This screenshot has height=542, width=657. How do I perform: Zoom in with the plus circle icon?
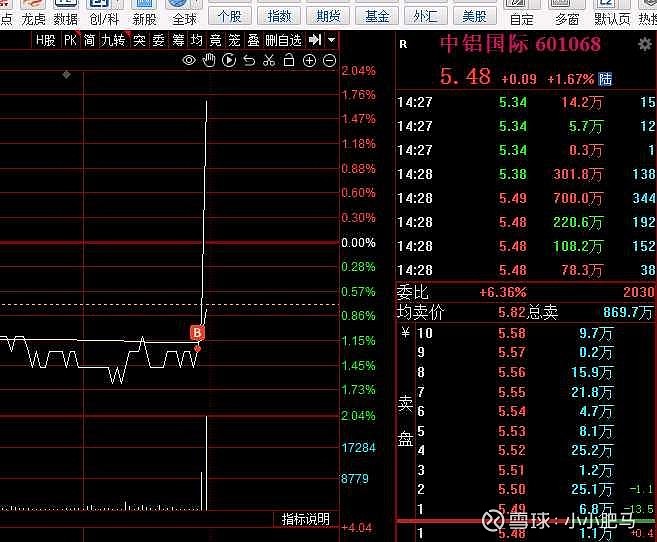tap(309, 61)
